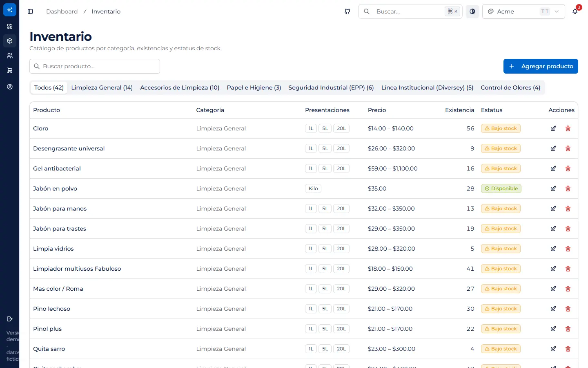588x368 pixels.
Task: Edit the Jabón para trastes row
Action: click(553, 229)
